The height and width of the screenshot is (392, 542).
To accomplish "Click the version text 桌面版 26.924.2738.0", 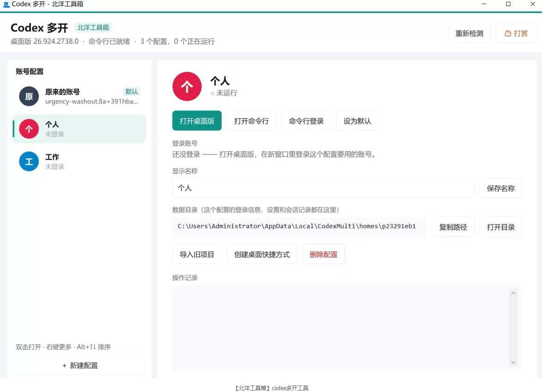I will [x=45, y=42].
